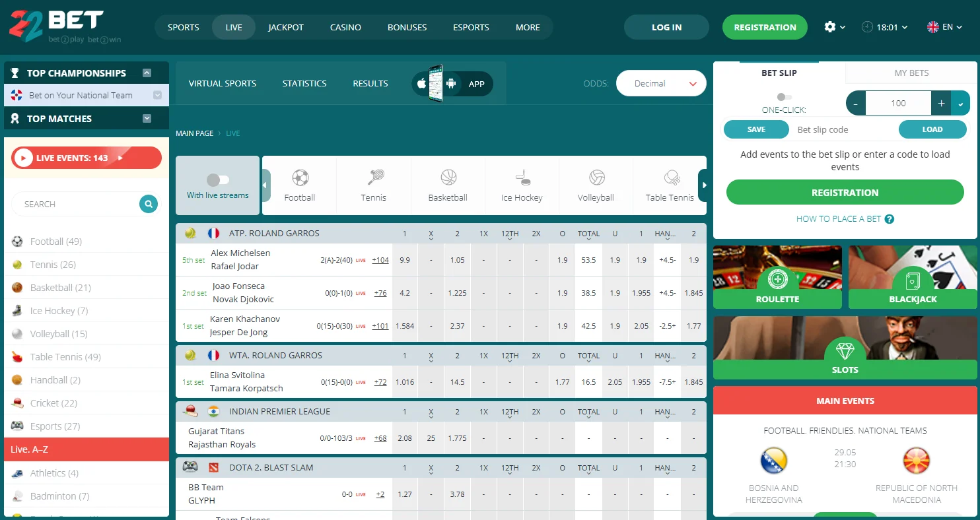Open the settings gear menu
The image size is (980, 520).
point(835,27)
